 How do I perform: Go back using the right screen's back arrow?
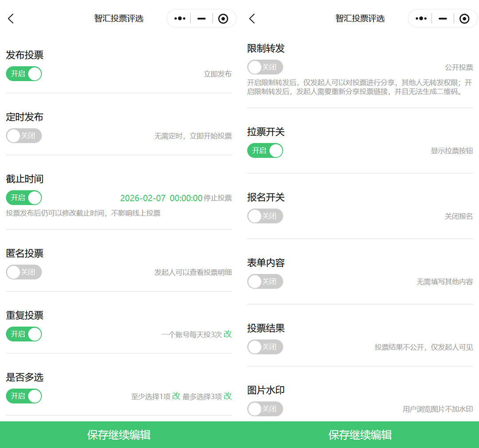(252, 19)
